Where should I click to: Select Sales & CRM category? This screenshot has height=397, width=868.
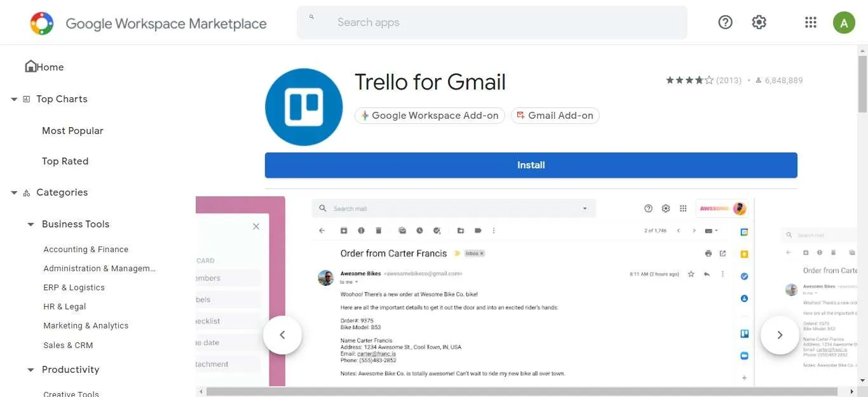point(68,346)
